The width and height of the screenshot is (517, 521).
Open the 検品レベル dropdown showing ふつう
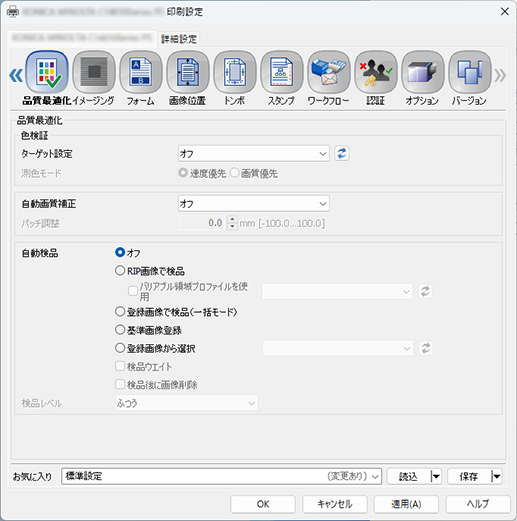pos(187,403)
